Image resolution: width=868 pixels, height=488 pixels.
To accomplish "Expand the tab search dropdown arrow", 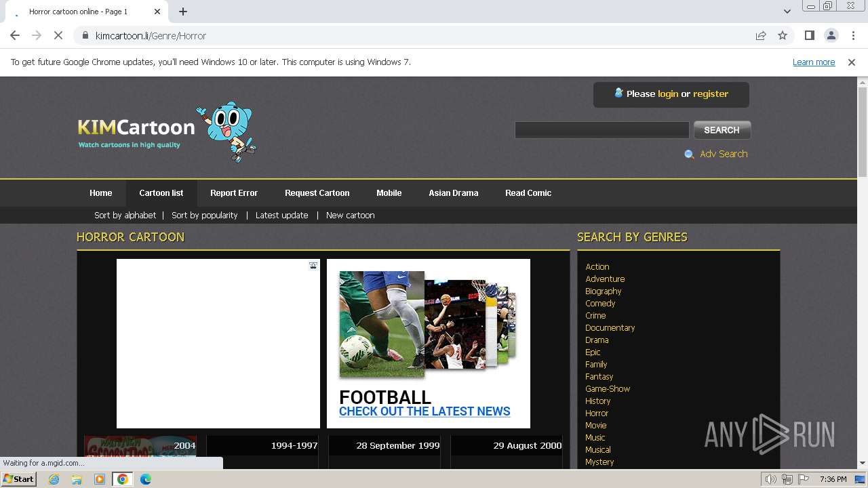I will [787, 12].
